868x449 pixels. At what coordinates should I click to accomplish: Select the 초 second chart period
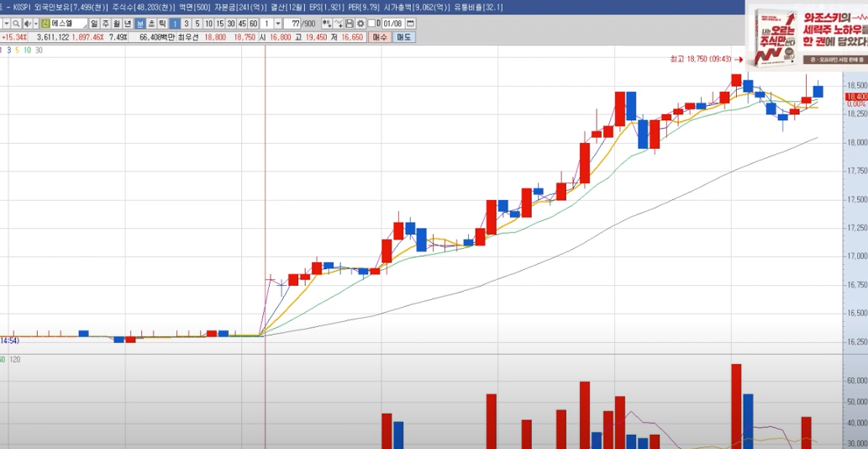[x=151, y=24]
